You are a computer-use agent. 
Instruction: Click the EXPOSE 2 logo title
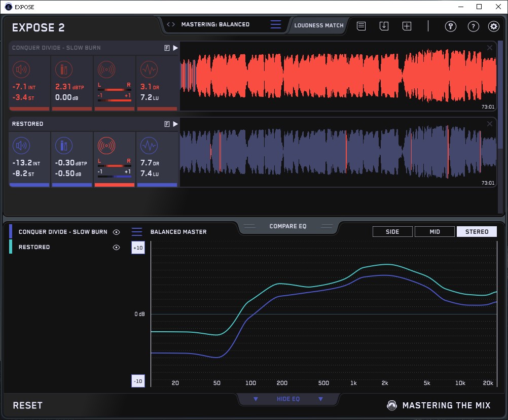[x=38, y=27]
